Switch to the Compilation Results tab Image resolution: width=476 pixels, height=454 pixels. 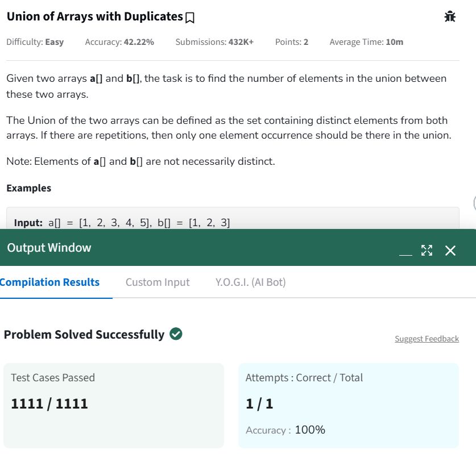click(49, 282)
